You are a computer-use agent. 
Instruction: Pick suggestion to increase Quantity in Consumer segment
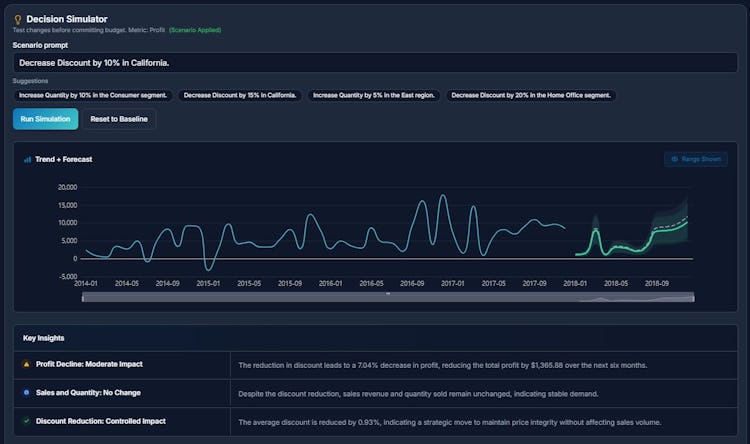pos(93,95)
